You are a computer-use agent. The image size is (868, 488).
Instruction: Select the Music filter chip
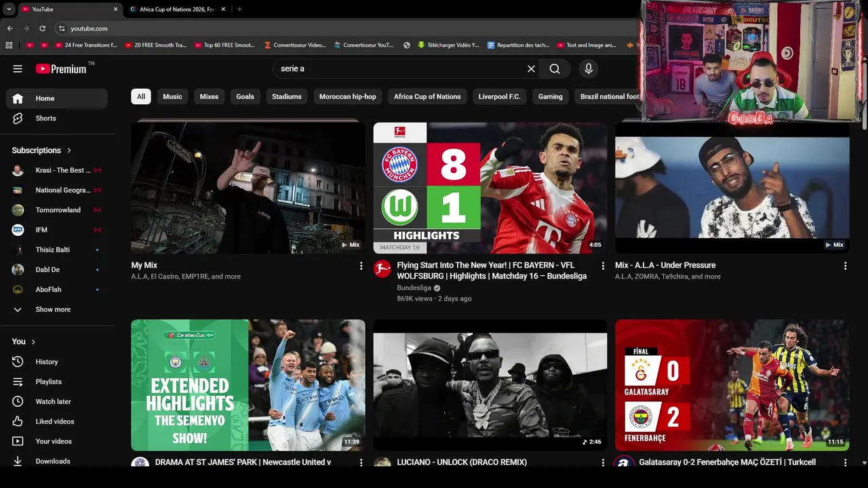coord(172,96)
